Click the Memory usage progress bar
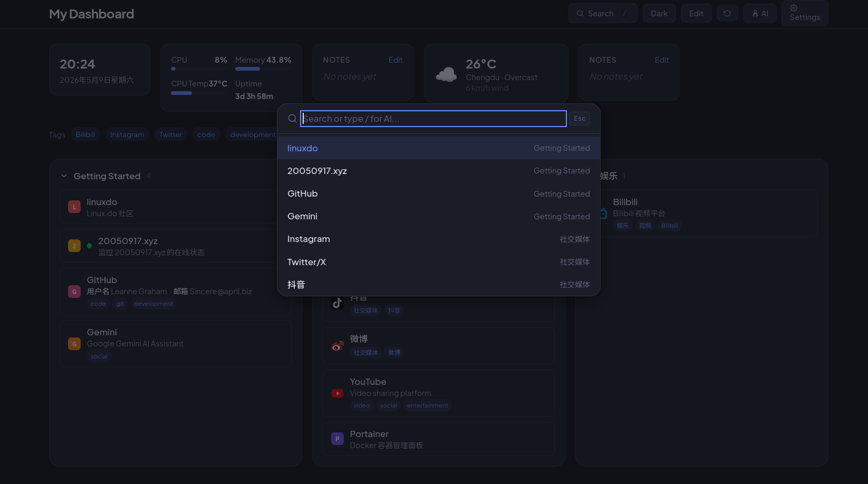868x484 pixels. click(263, 69)
